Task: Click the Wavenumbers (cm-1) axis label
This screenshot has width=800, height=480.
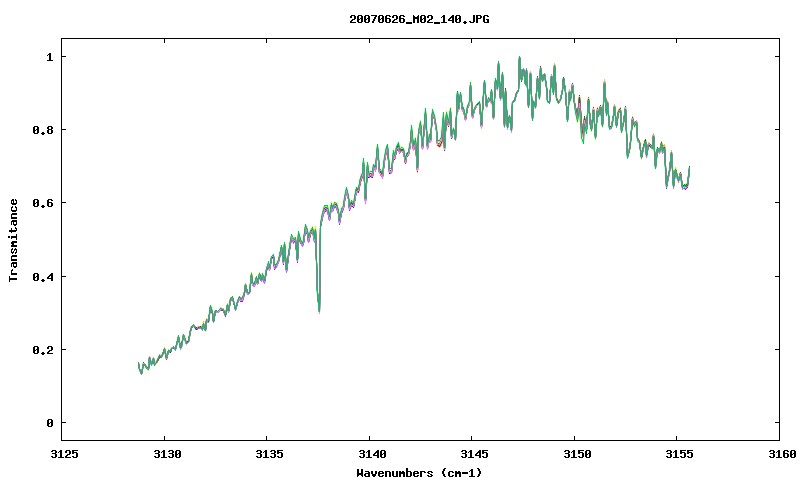Action: pyautogui.click(x=419, y=473)
